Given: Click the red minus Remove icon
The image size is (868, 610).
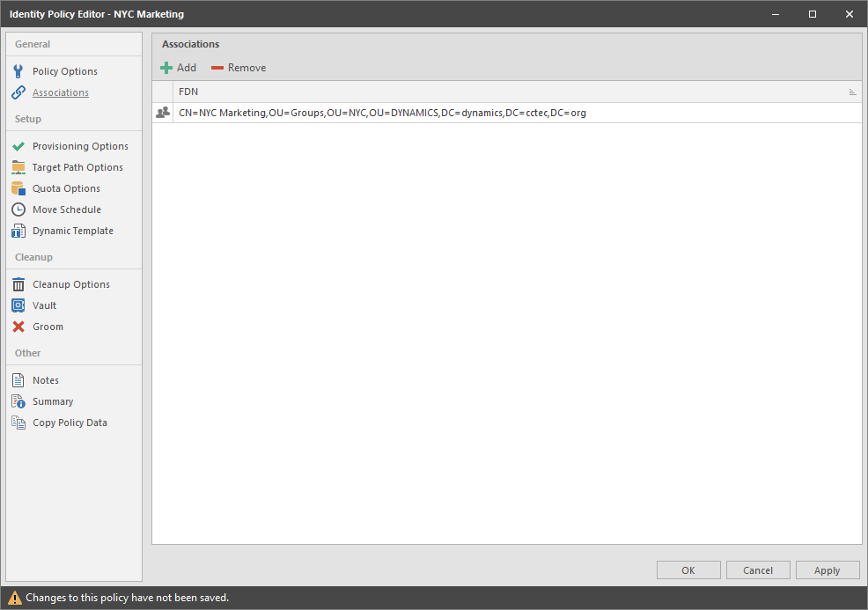Looking at the screenshot, I should point(217,68).
